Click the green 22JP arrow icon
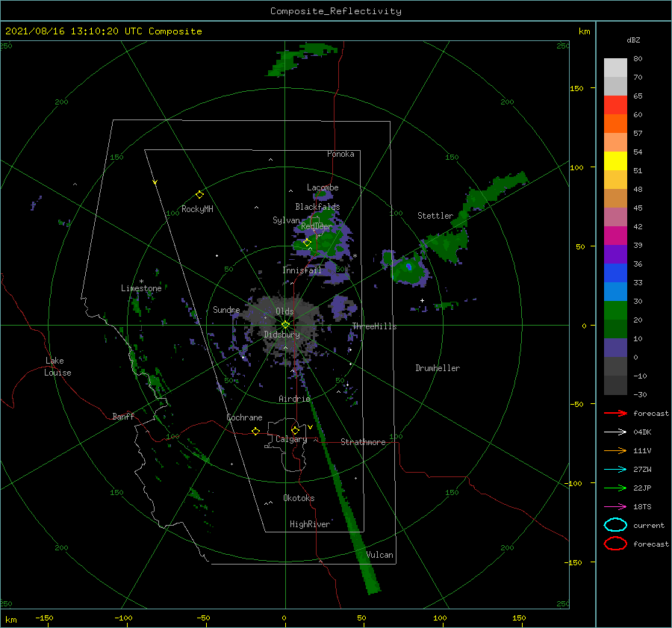Viewport: 672px width, 628px height. coord(615,488)
